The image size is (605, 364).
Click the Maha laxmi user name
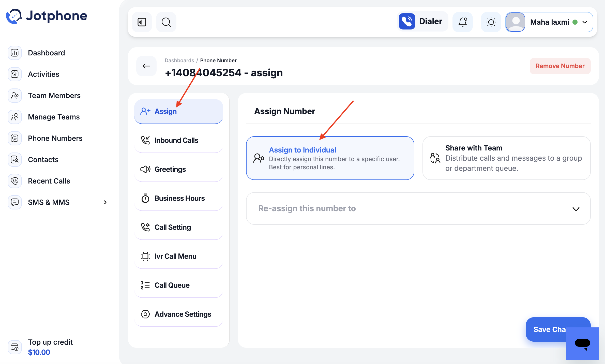click(x=550, y=22)
